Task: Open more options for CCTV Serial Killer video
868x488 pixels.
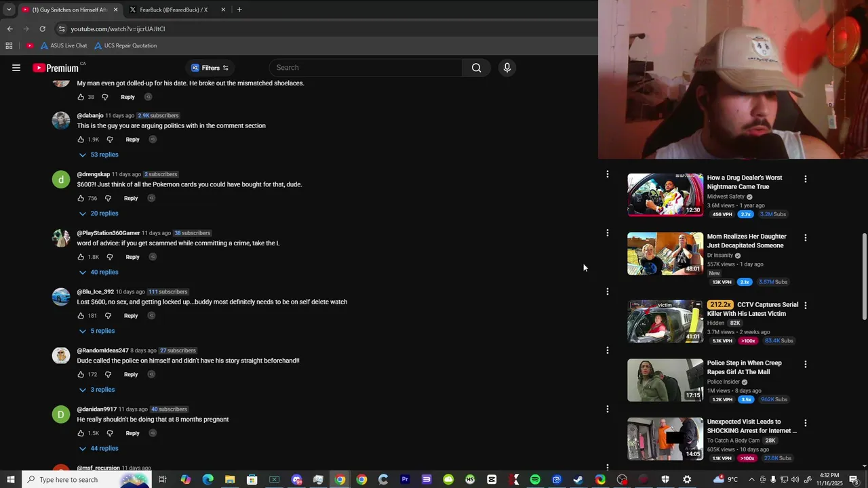Action: tap(805, 306)
